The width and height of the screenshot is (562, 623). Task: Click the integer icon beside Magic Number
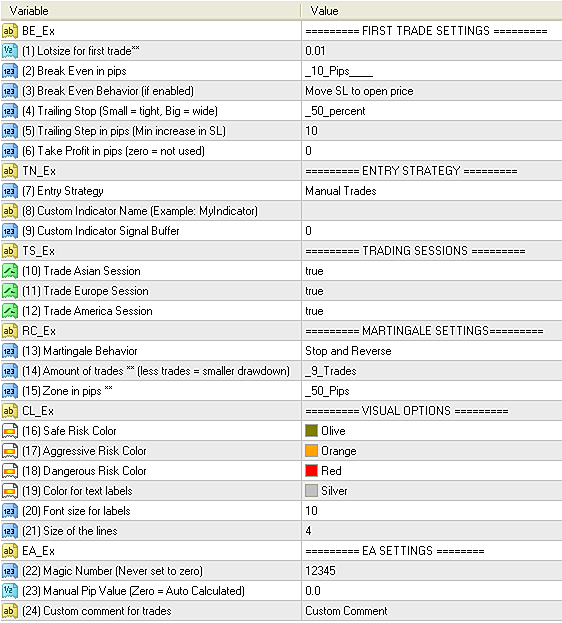[x=10, y=571]
